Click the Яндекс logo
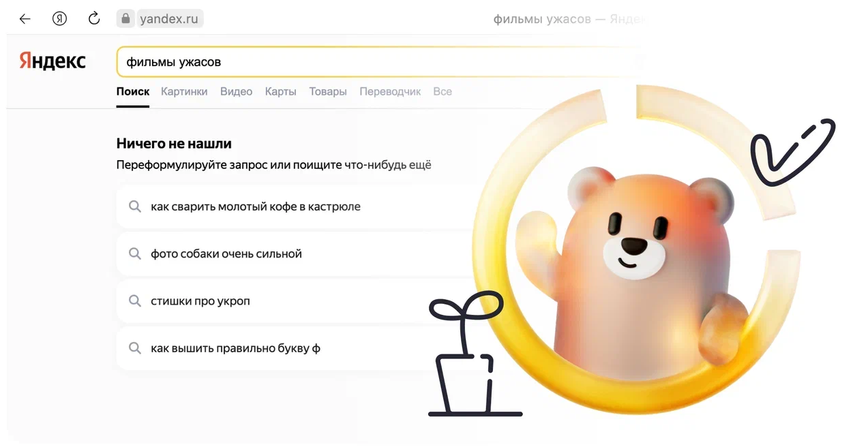This screenshot has height=447, width=868. click(x=53, y=61)
